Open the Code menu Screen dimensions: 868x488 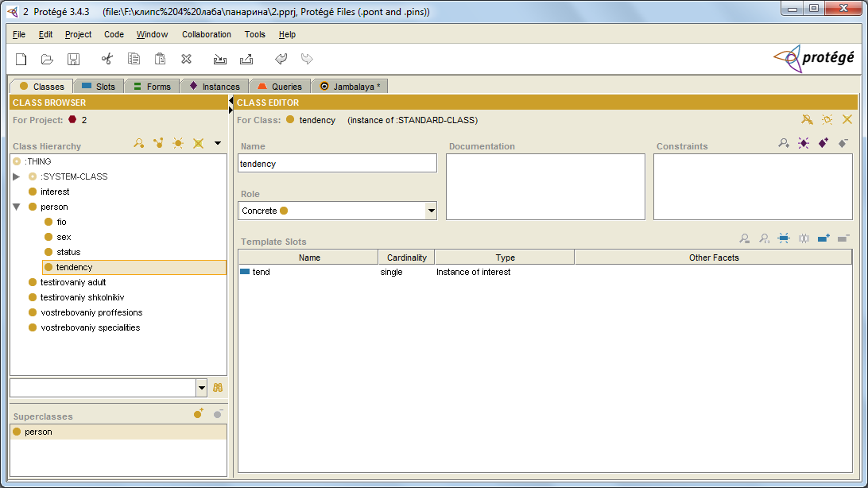pos(114,34)
